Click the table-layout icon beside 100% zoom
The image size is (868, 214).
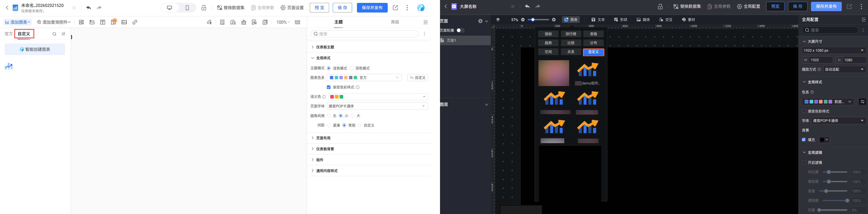(297, 22)
